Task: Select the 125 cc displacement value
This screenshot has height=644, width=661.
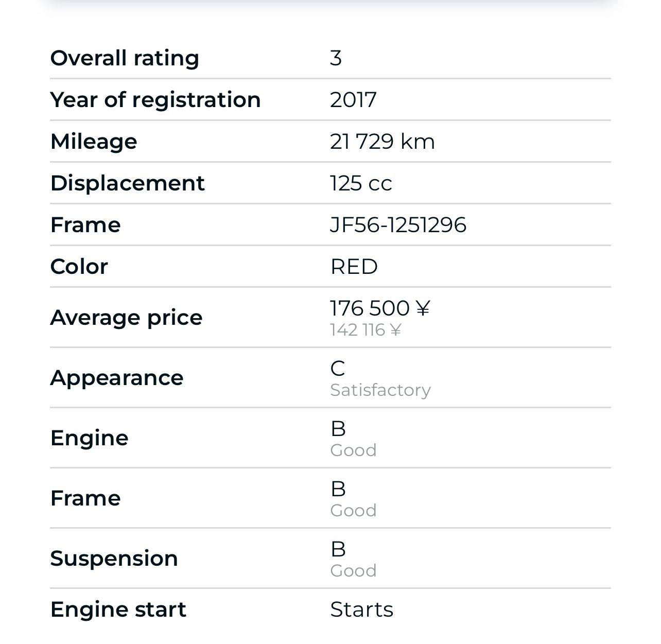Action: click(x=361, y=183)
